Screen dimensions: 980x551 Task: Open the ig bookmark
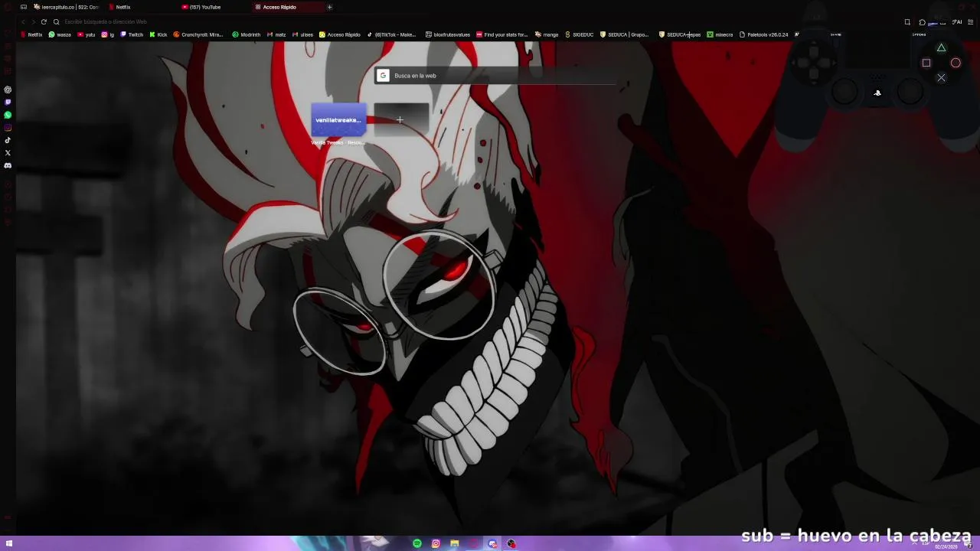point(108,34)
